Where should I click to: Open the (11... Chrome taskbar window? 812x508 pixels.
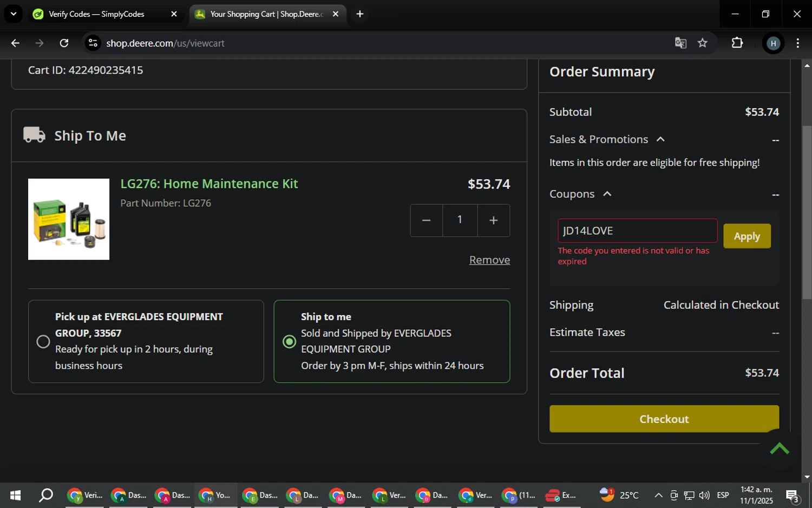point(519,495)
